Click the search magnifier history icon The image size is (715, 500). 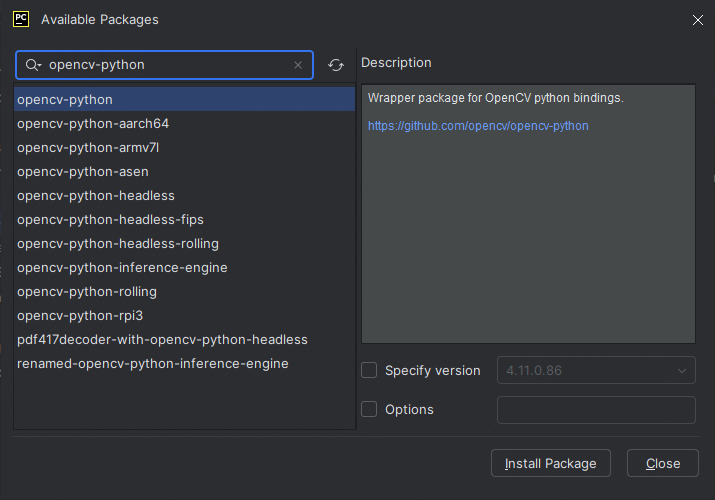click(33, 65)
